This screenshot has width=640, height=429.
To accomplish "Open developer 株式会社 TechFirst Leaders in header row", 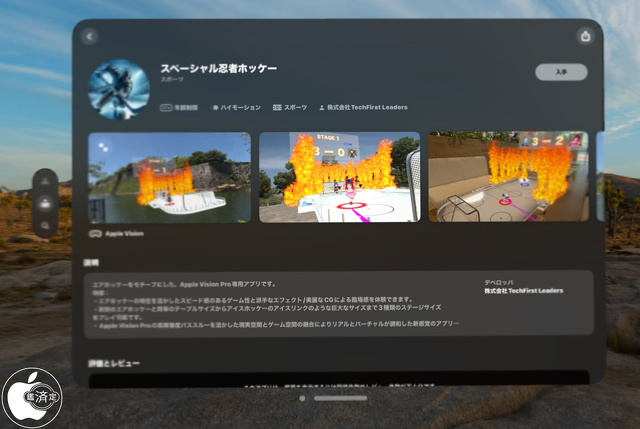I will [x=363, y=107].
